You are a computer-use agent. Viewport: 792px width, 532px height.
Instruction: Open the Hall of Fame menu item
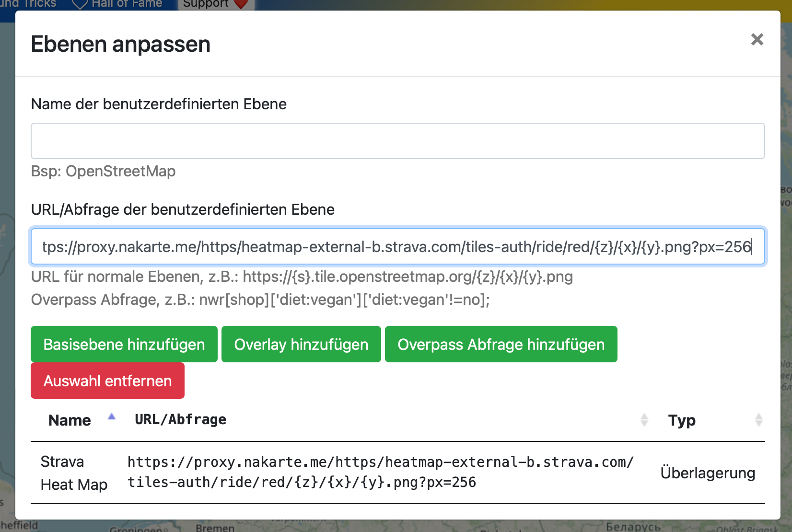127,4
